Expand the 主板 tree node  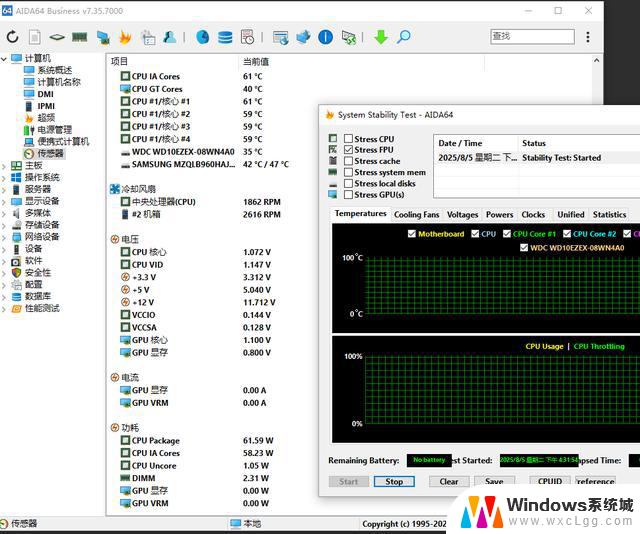pyautogui.click(x=4, y=166)
